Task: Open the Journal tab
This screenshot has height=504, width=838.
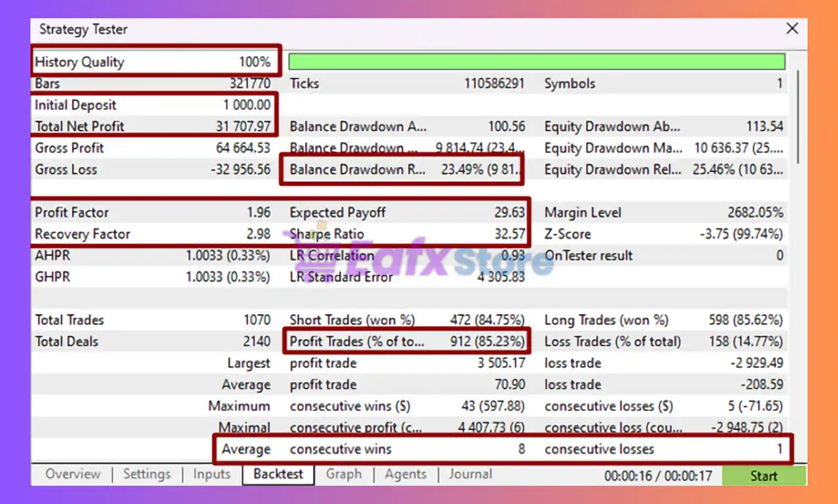Action: tap(470, 475)
